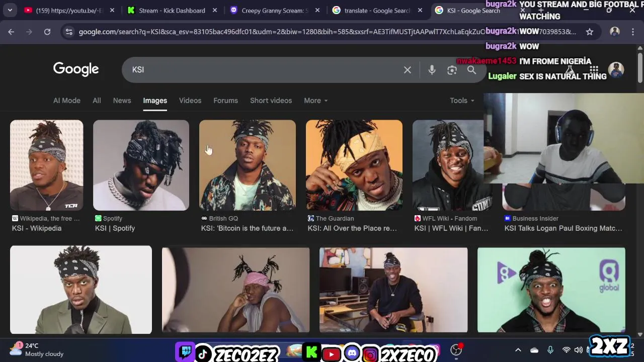Click the taskbar microphone tray icon
The width and height of the screenshot is (644, 362).
pos(550,350)
